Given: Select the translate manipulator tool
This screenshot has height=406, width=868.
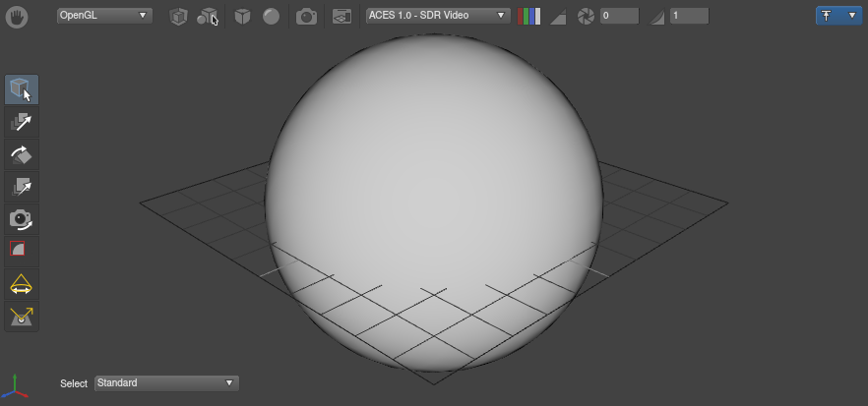Looking at the screenshot, I should point(22,122).
